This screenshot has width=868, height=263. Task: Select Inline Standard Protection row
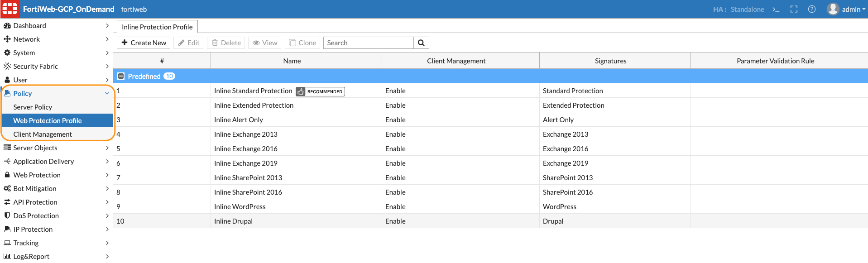coord(490,91)
